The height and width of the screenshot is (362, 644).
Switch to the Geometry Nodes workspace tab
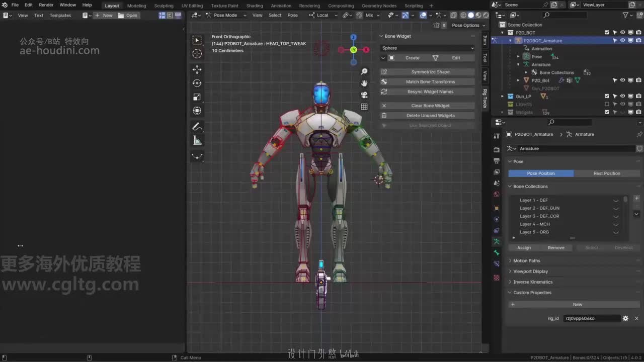coord(379,6)
